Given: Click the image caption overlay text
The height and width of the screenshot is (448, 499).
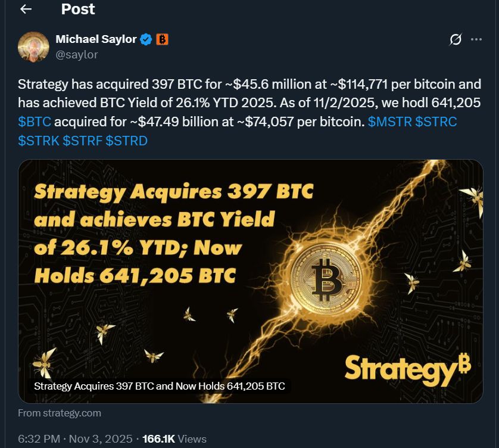Looking at the screenshot, I should pos(160,385).
